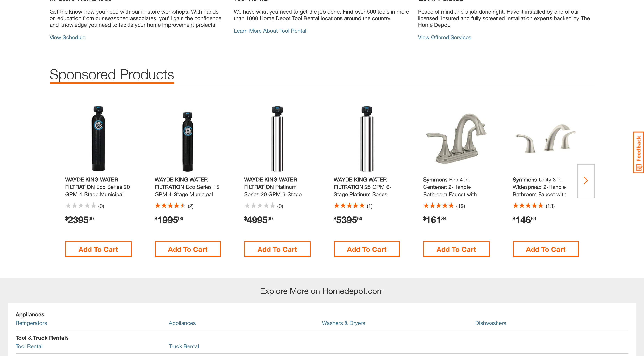Add the $1995 Eco Series filter to cart
The height and width of the screenshot is (356, 644).
click(x=188, y=249)
